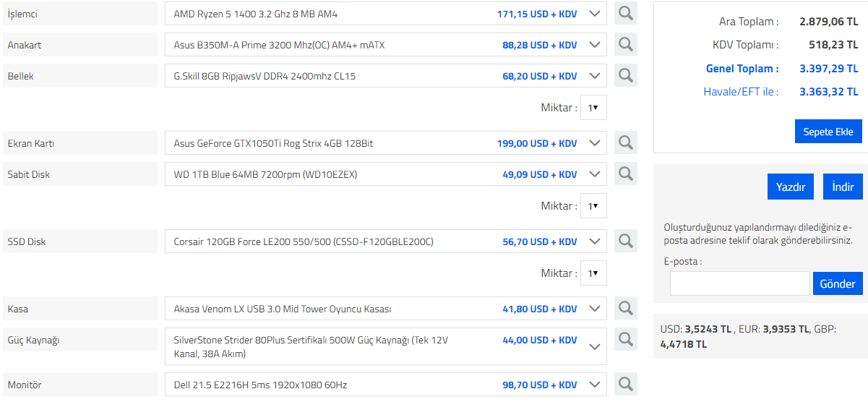Screen dimensions: 868x402
Task: Click the Kasa category label
Action: point(80,309)
